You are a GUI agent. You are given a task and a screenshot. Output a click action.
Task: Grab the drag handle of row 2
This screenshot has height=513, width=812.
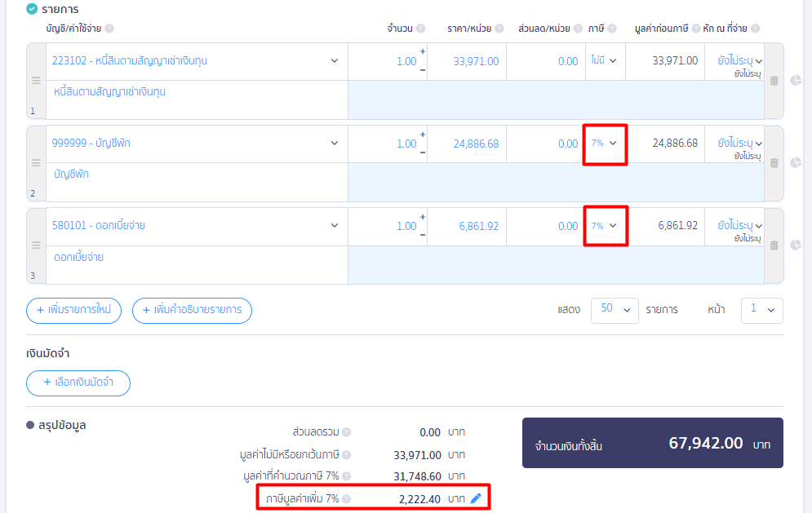point(36,163)
